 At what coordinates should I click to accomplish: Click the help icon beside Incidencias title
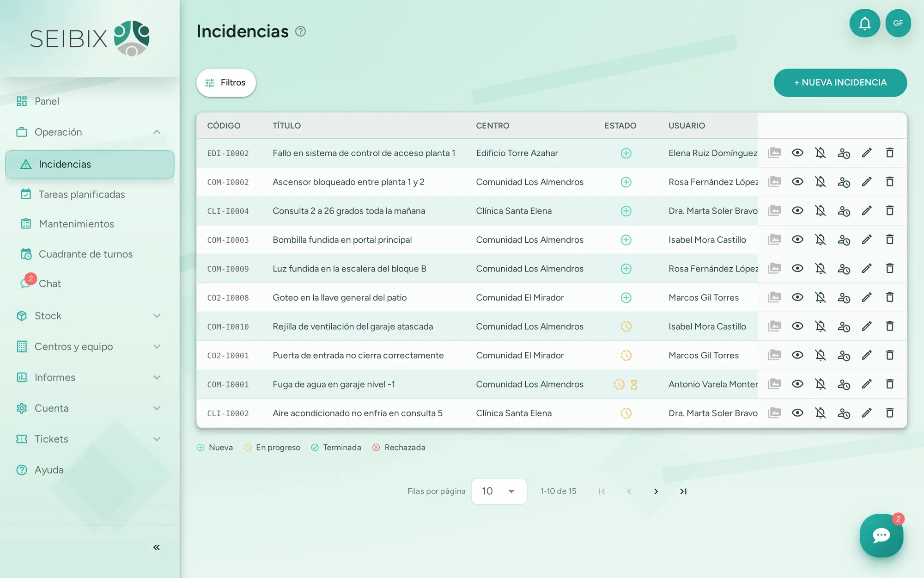[x=300, y=31]
